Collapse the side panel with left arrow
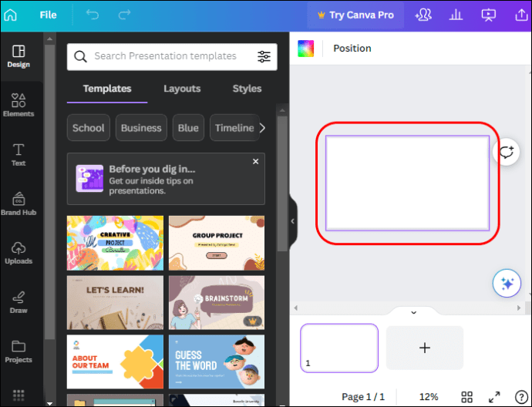Viewport: 532px width, 407px height. tap(293, 221)
